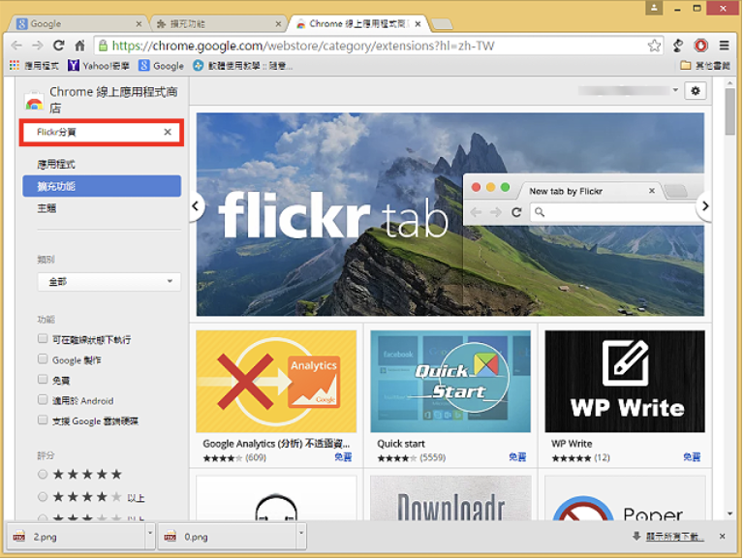Click the show all downloads link

point(674,537)
